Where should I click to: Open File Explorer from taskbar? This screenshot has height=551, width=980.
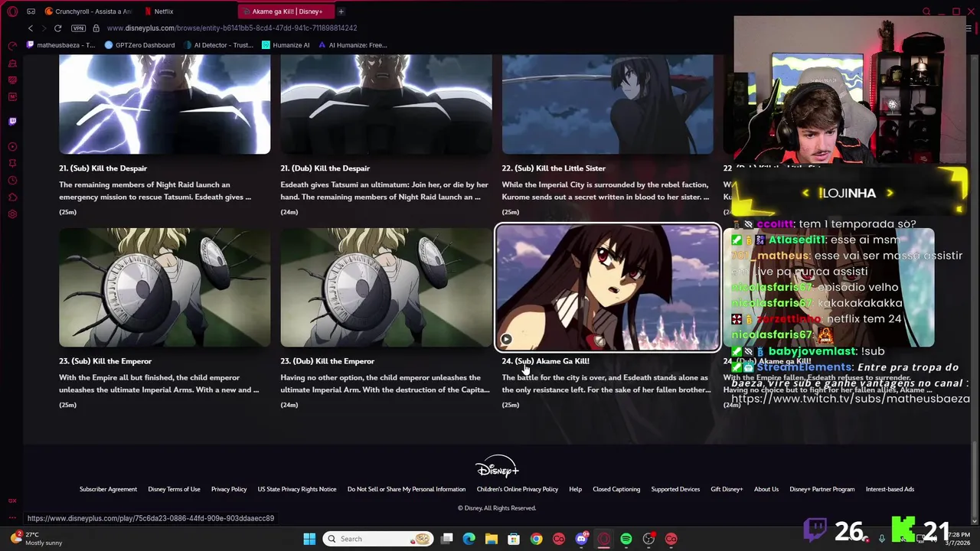(492, 539)
